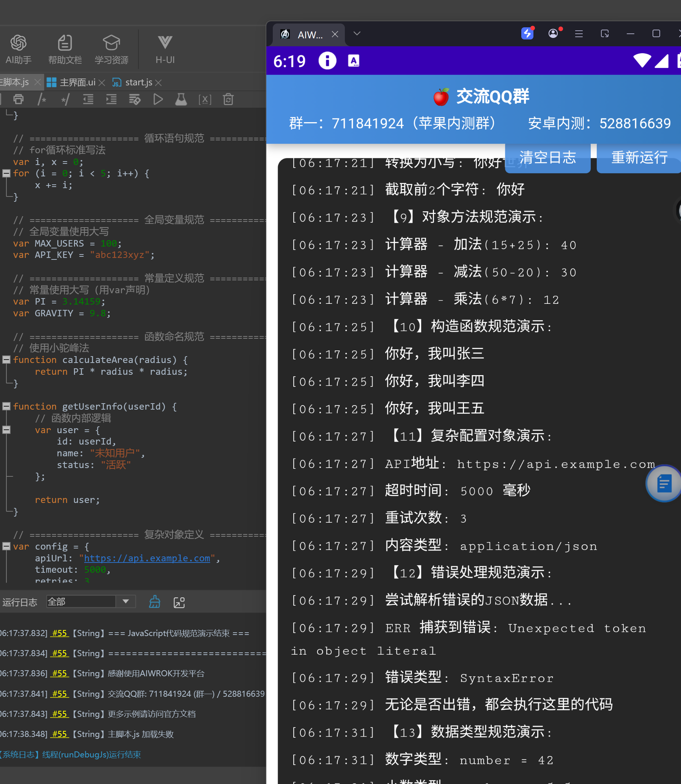
Task: Click the 清空日志 button
Action: click(x=547, y=158)
